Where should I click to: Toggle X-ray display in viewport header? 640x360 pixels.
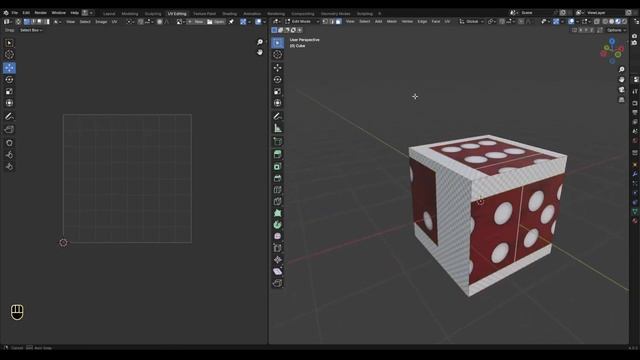(x=597, y=21)
